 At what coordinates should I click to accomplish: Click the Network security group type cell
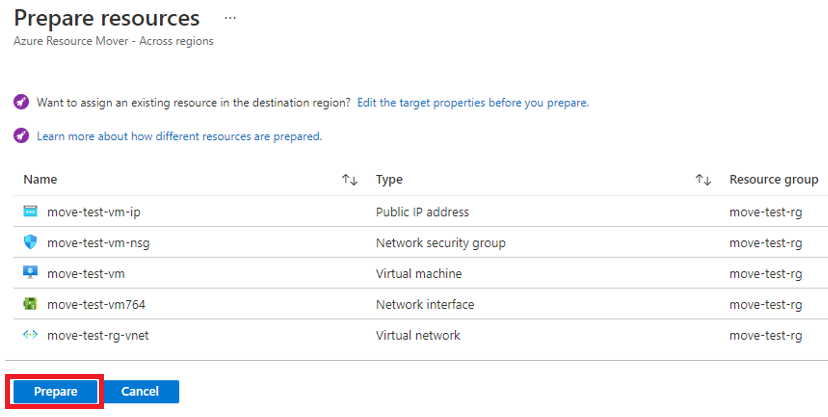pyautogui.click(x=440, y=243)
